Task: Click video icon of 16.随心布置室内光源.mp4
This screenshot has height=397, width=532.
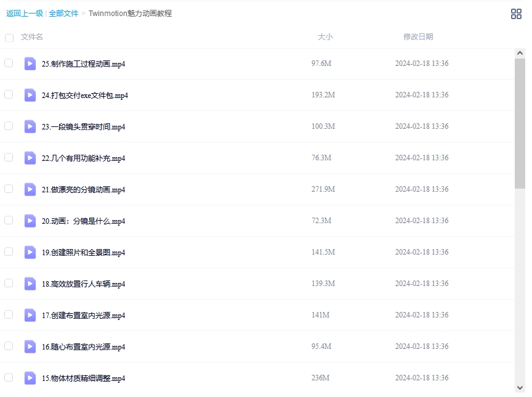Action: (x=30, y=346)
